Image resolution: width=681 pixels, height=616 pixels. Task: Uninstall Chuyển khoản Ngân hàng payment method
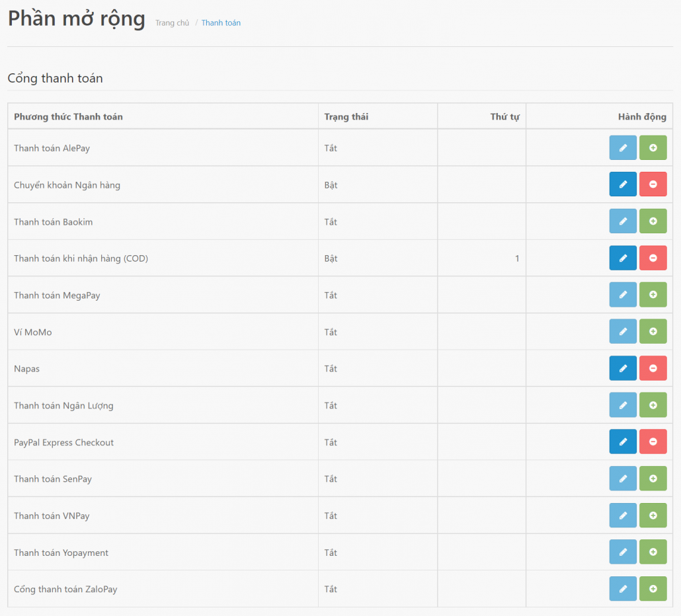click(x=653, y=184)
